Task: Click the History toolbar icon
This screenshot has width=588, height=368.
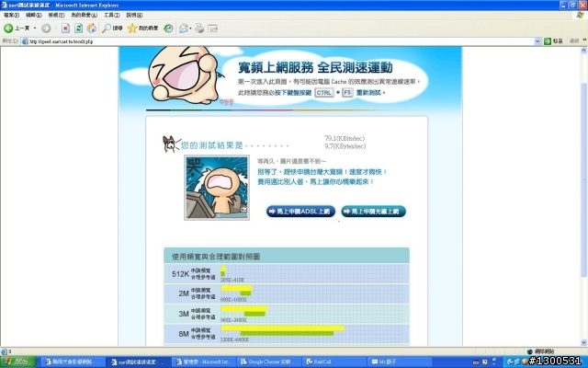Action: click(x=168, y=29)
